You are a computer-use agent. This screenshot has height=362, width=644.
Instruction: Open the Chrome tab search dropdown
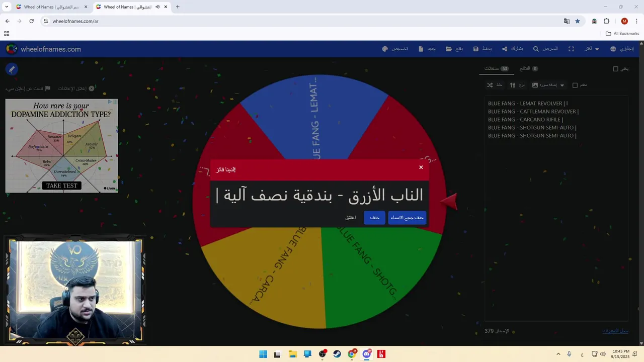pos(7,7)
